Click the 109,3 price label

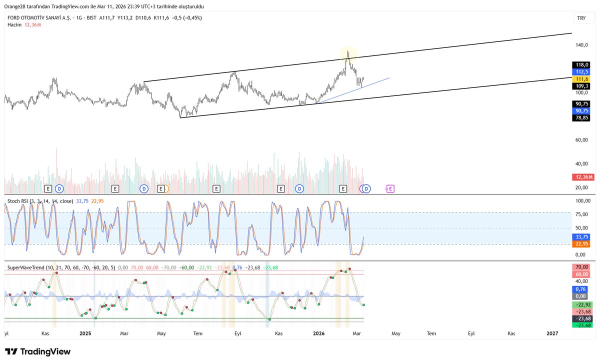pos(581,86)
